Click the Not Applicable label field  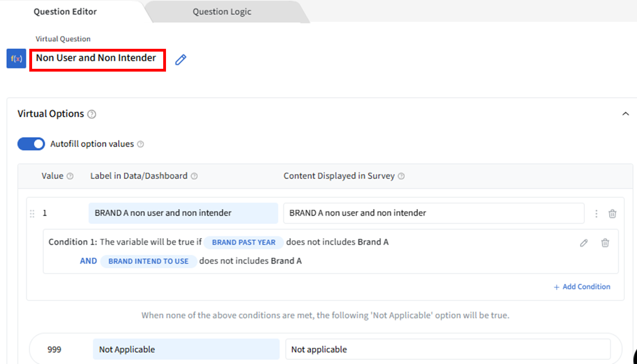click(x=185, y=349)
